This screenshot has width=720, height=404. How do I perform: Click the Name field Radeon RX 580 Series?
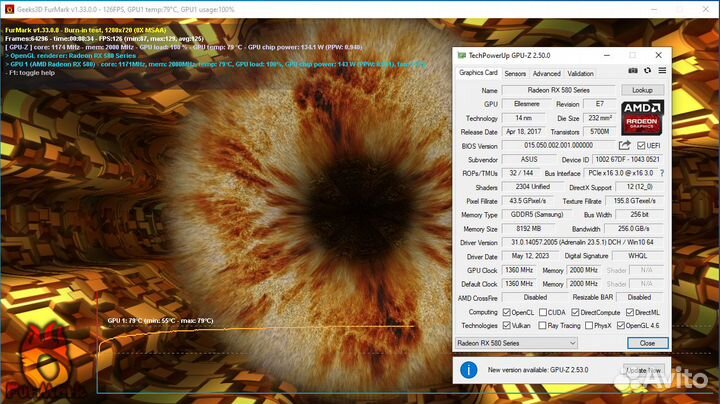click(558, 90)
